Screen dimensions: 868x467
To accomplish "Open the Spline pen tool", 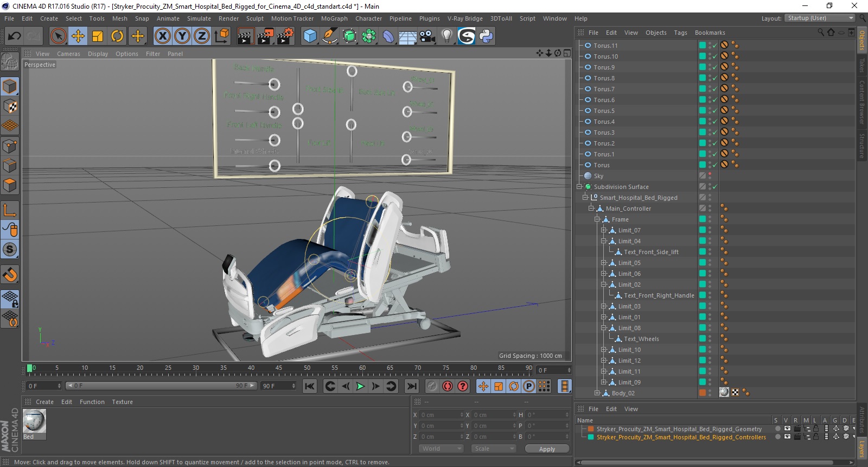I will (330, 36).
